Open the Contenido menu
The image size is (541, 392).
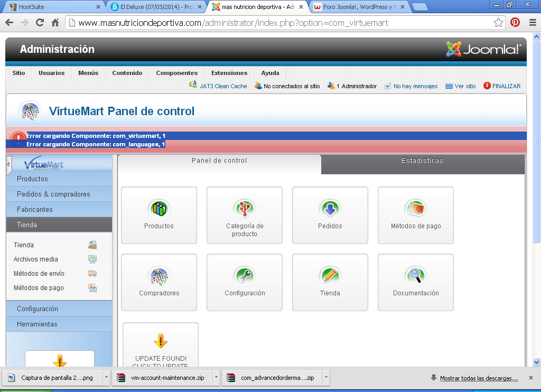click(x=127, y=73)
